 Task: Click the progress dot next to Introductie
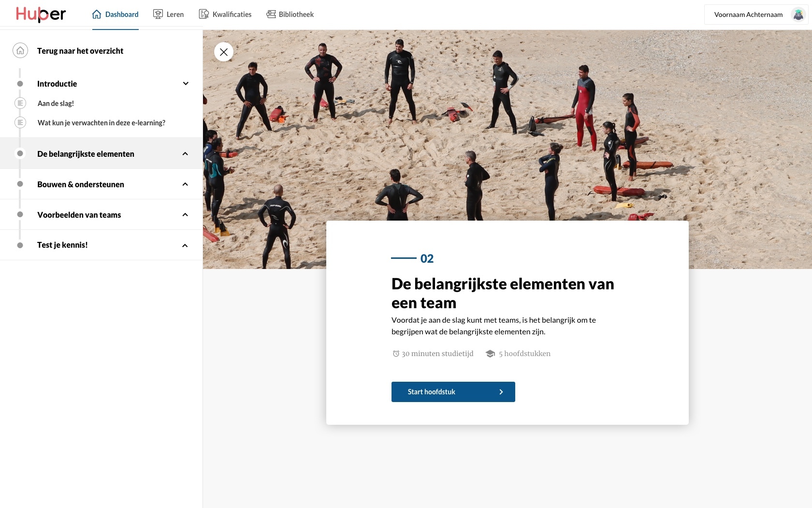pos(20,84)
